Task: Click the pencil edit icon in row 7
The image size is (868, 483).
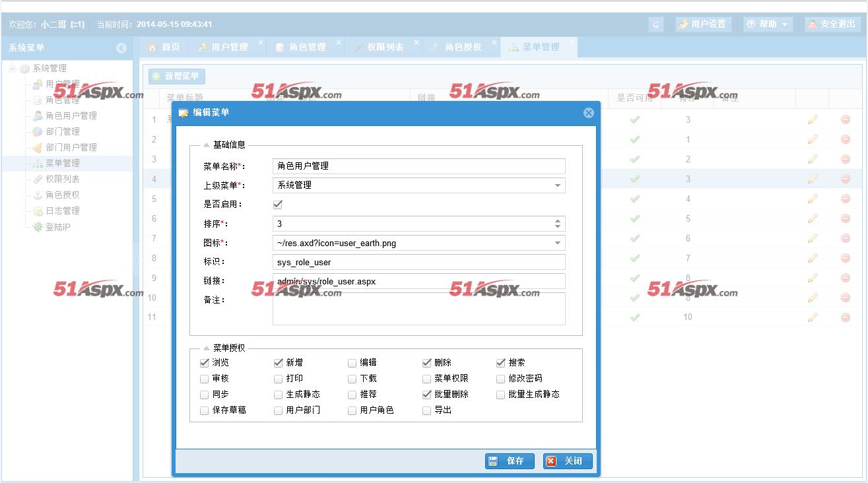Action: point(813,238)
